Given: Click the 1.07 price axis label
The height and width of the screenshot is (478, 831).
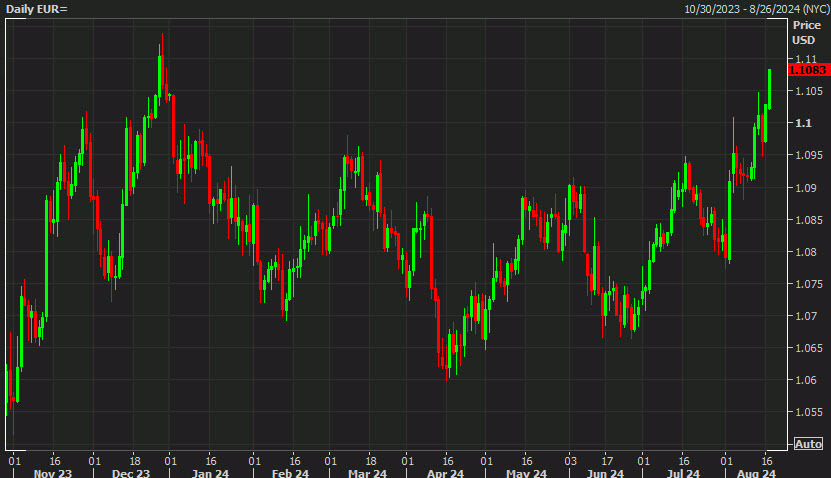Looking at the screenshot, I should tap(806, 316).
